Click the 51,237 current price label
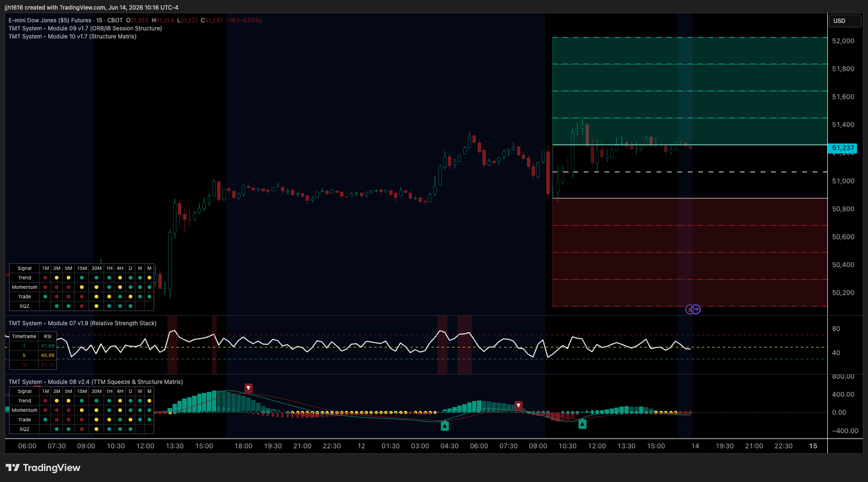Screen dimensions: 868x482 (843, 148)
